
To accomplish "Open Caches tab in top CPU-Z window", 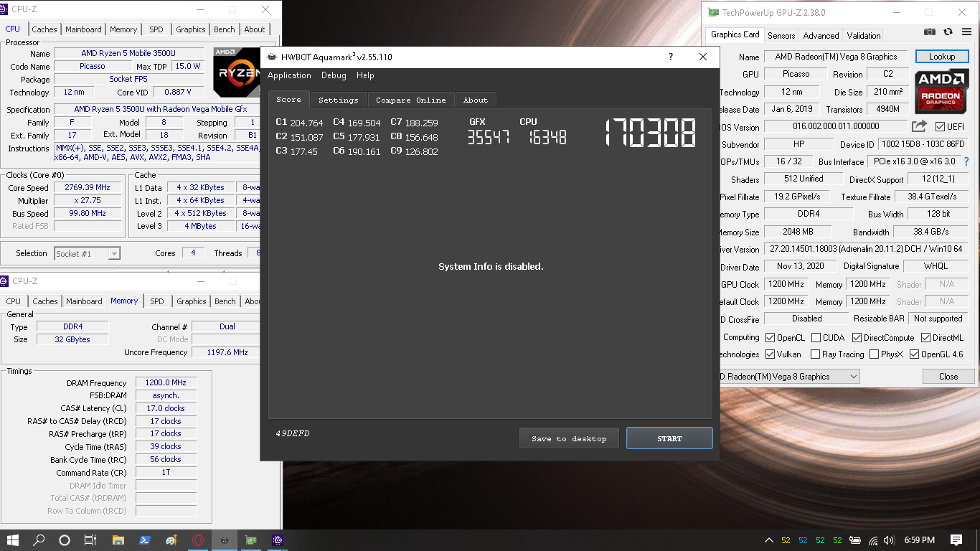I will click(44, 29).
